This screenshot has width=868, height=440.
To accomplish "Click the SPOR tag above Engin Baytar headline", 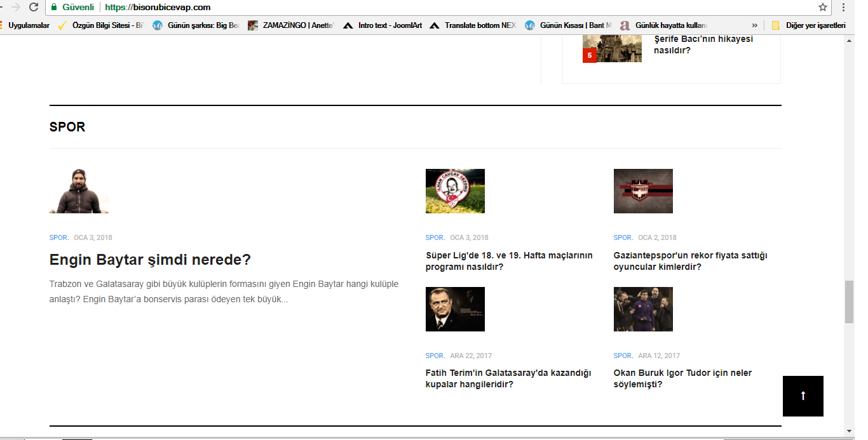I will point(58,237).
